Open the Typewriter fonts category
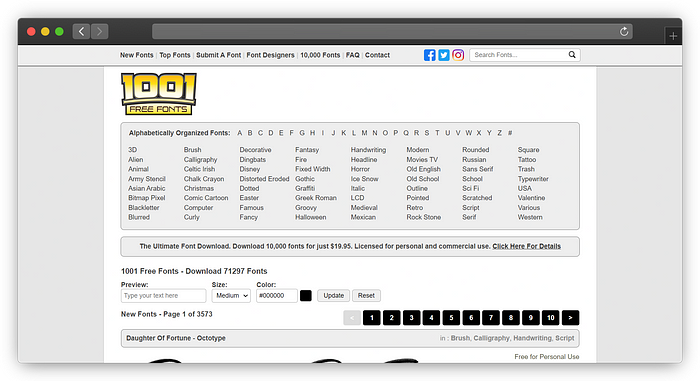Screen dimensions: 700x381 pyautogui.click(x=533, y=179)
